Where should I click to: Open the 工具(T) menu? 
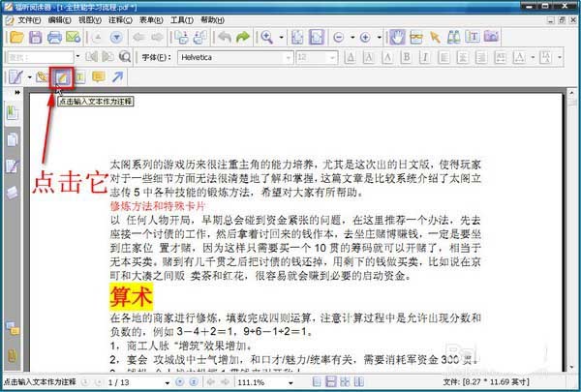click(x=182, y=20)
